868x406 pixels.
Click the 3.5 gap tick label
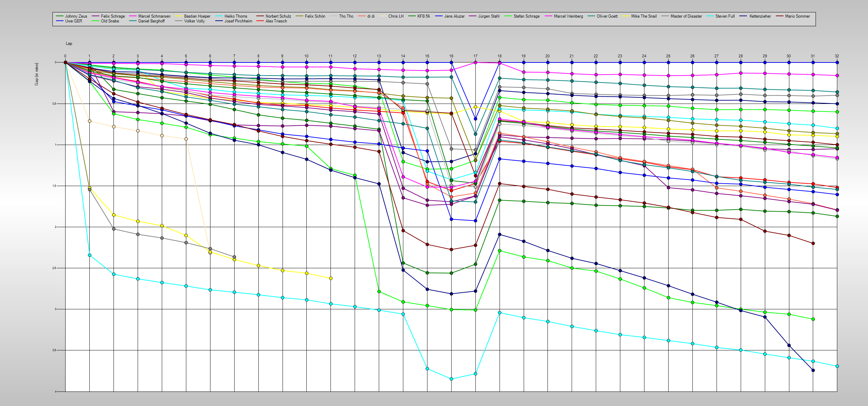(55, 350)
